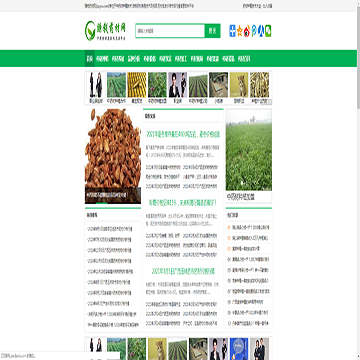
Task: Click the blue plus share icon
Action: point(232,31)
